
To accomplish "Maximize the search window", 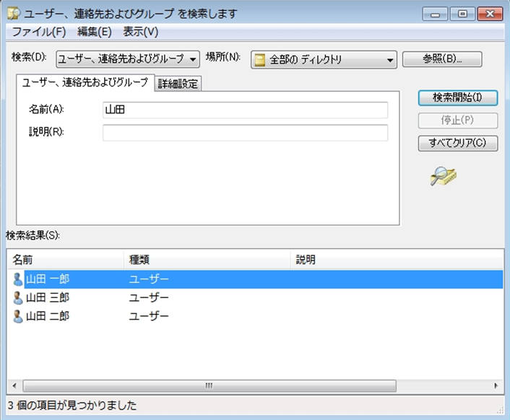I will pos(462,14).
